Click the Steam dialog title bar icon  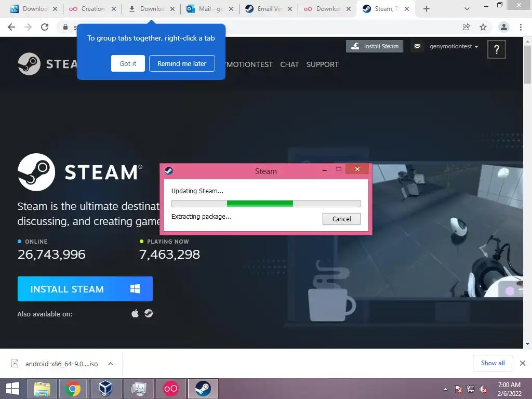[x=169, y=170]
